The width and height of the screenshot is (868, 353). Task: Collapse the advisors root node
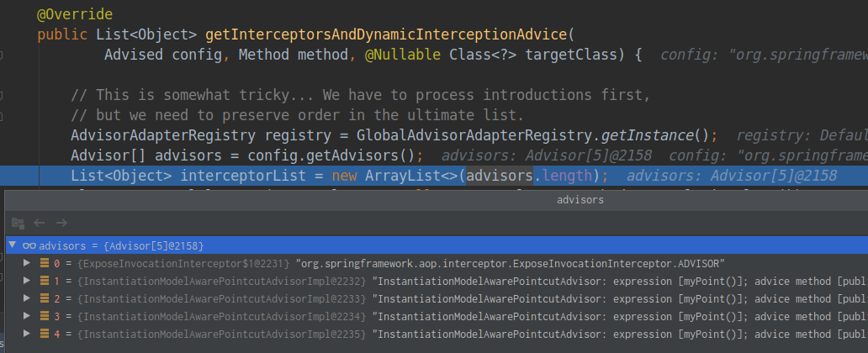[12, 245]
